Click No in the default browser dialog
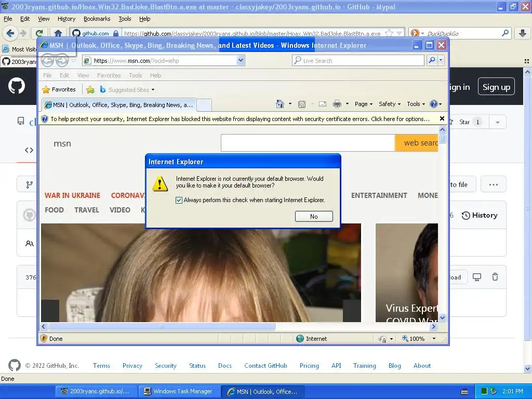Image resolution: width=532 pixels, height=399 pixels. (x=314, y=217)
